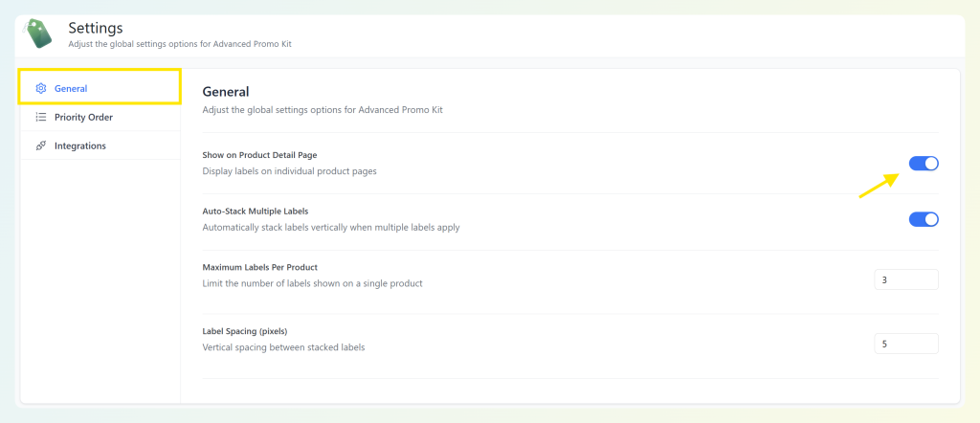Disable Show on Product Detail Page toggle

click(924, 164)
